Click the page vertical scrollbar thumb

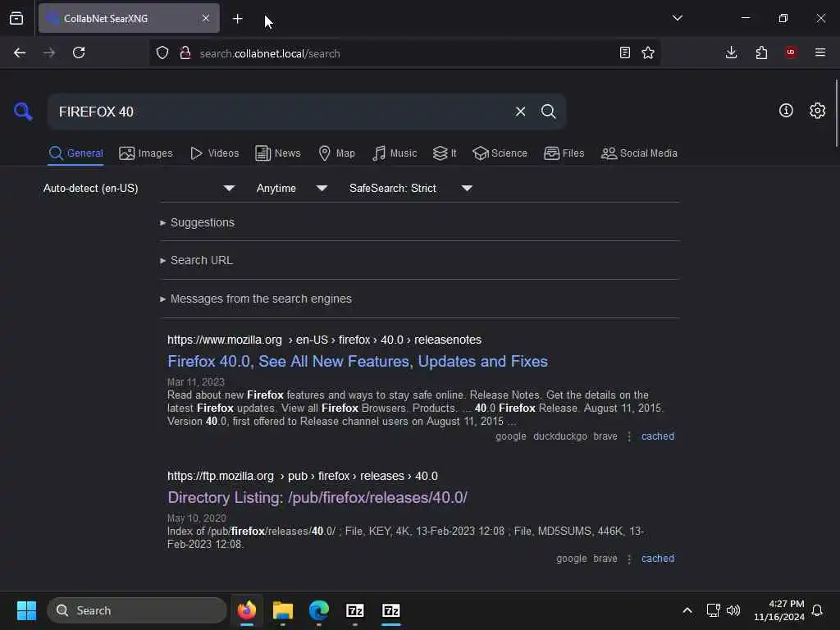pyautogui.click(x=836, y=112)
